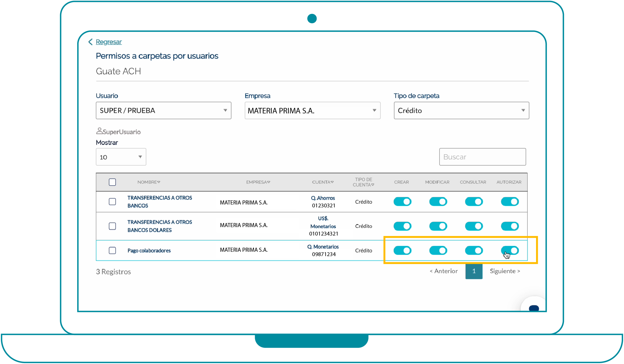The image size is (624, 364).
Task: Go to Siguiente page
Action: [505, 271]
